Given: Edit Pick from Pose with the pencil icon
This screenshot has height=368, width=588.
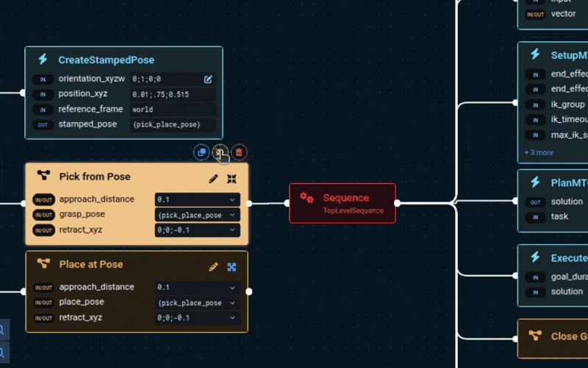Looking at the screenshot, I should [213, 179].
